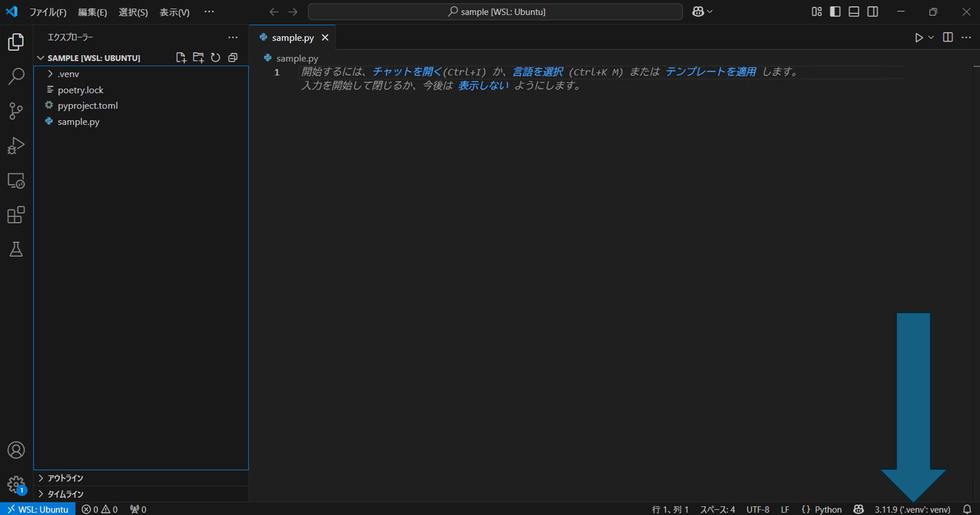Close the sample.py tab
Image resolution: width=980 pixels, height=515 pixels.
tap(325, 38)
